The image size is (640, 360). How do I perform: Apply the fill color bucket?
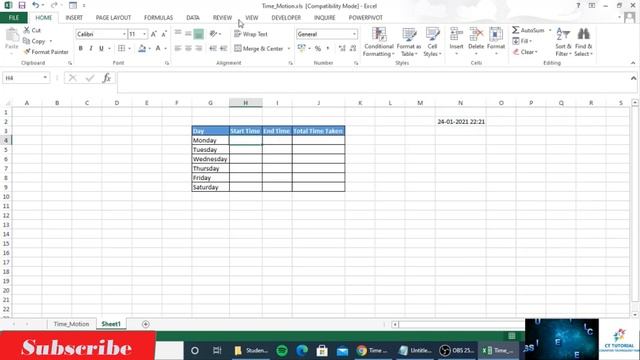[142, 48]
